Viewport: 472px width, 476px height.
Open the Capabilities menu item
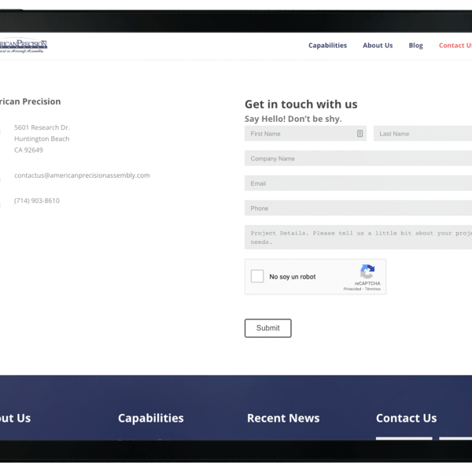tap(327, 46)
